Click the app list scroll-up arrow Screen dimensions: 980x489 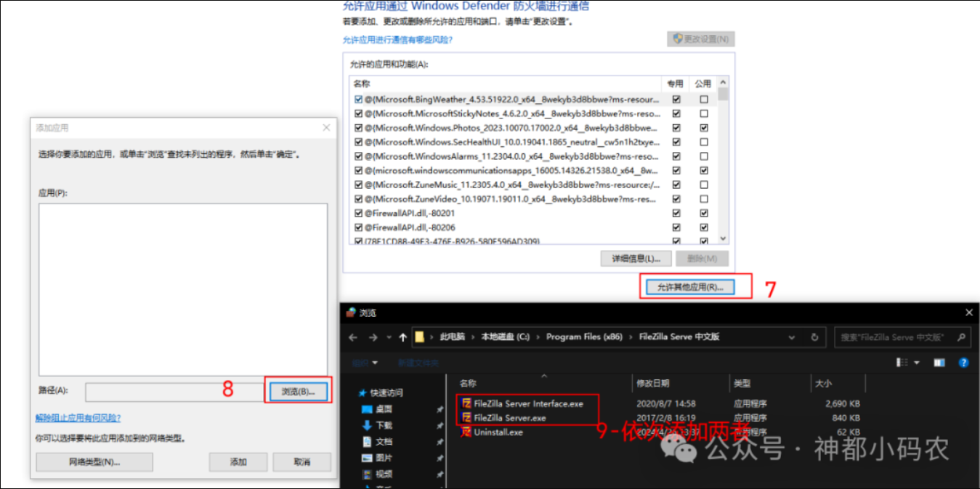[x=723, y=83]
